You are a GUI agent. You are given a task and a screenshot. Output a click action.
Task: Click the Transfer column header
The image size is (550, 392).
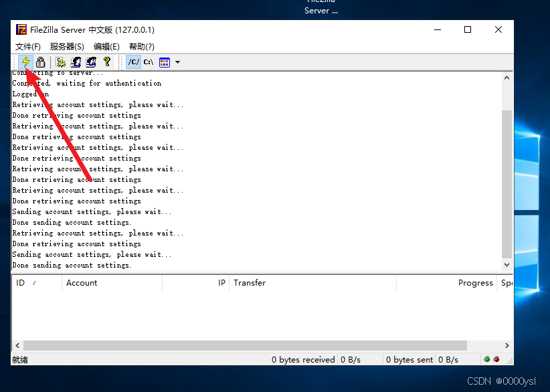coord(312,283)
